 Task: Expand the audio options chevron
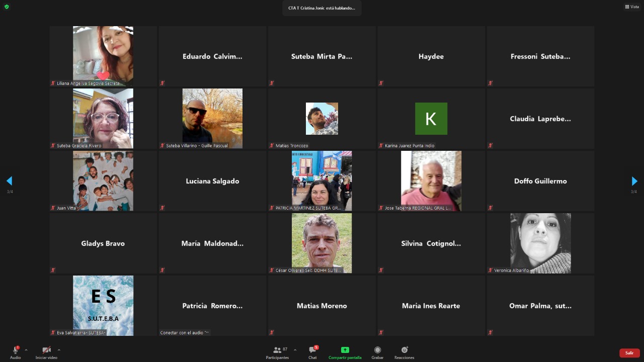26,350
